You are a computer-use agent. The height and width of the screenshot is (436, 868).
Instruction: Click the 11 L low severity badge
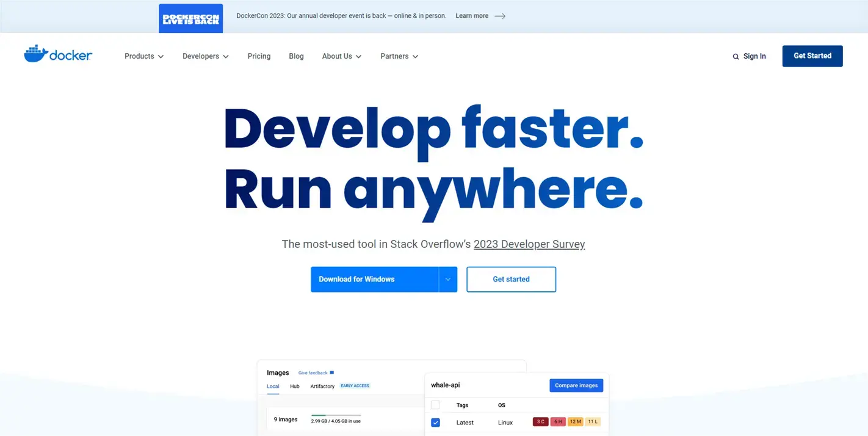(x=593, y=422)
